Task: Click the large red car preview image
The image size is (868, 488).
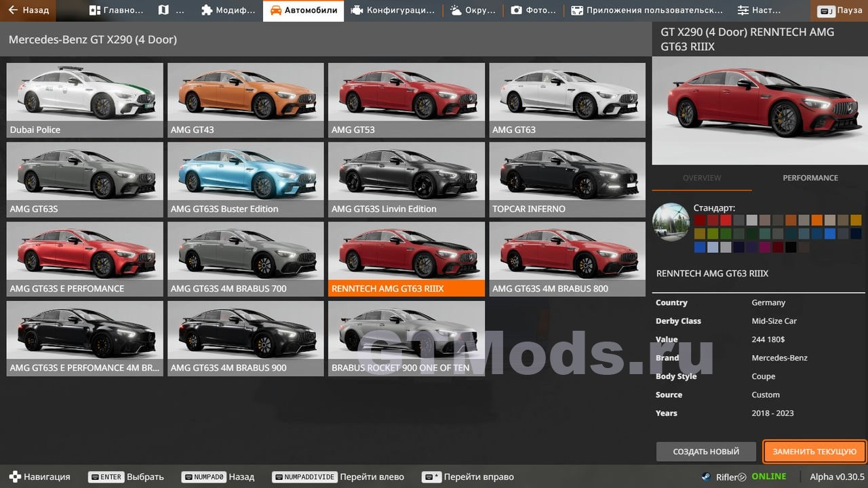Action: pos(759,111)
